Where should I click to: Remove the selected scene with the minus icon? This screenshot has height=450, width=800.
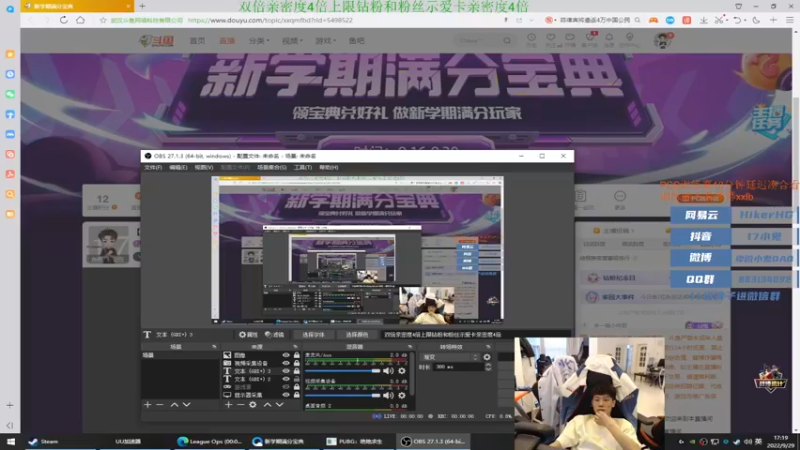coord(160,405)
